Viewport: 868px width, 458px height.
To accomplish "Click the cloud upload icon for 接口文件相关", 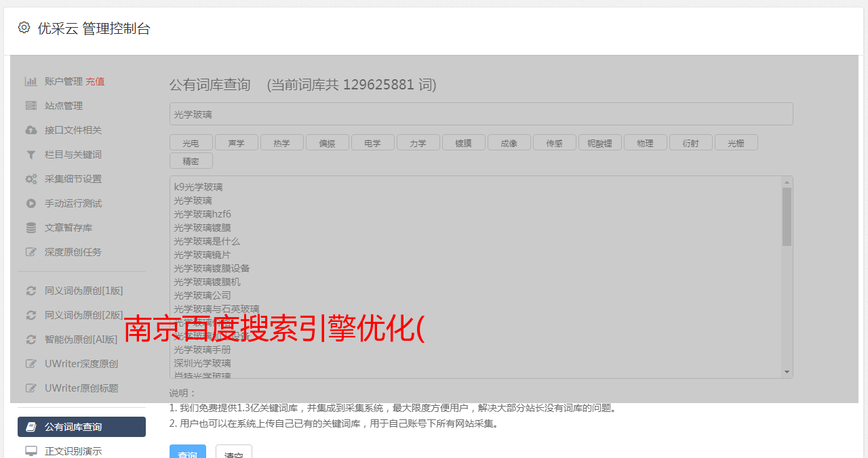I will [x=31, y=130].
